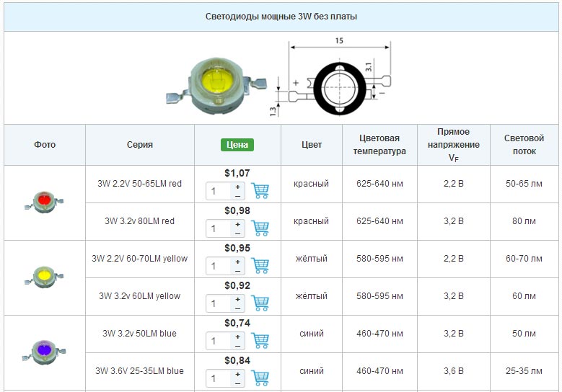The image size is (562, 392).
Task: Click price $0,84
Action: tap(237, 360)
